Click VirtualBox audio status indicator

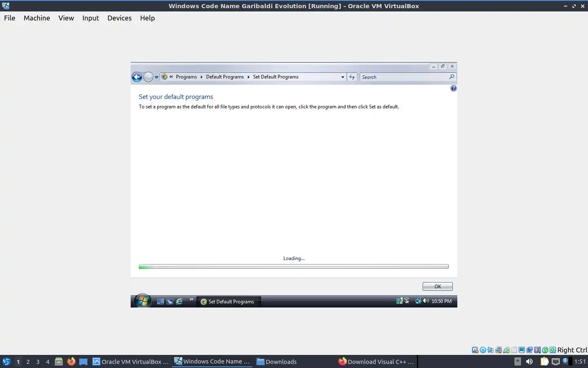click(490, 350)
